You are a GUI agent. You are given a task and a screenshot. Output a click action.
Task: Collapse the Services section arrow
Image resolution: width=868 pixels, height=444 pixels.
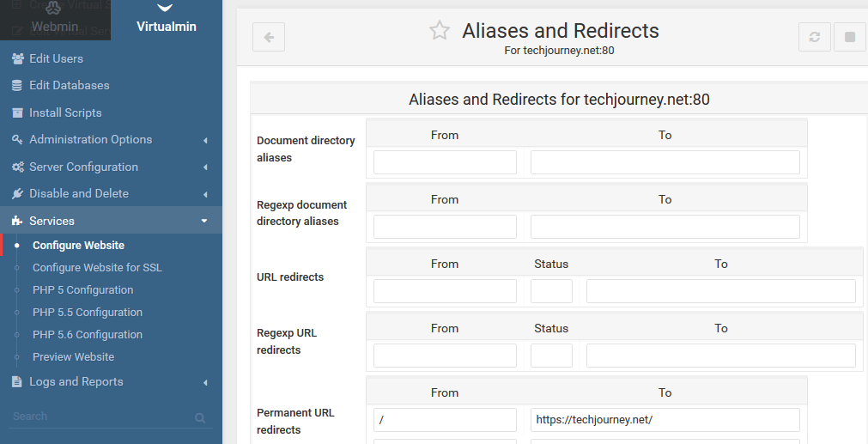[204, 221]
